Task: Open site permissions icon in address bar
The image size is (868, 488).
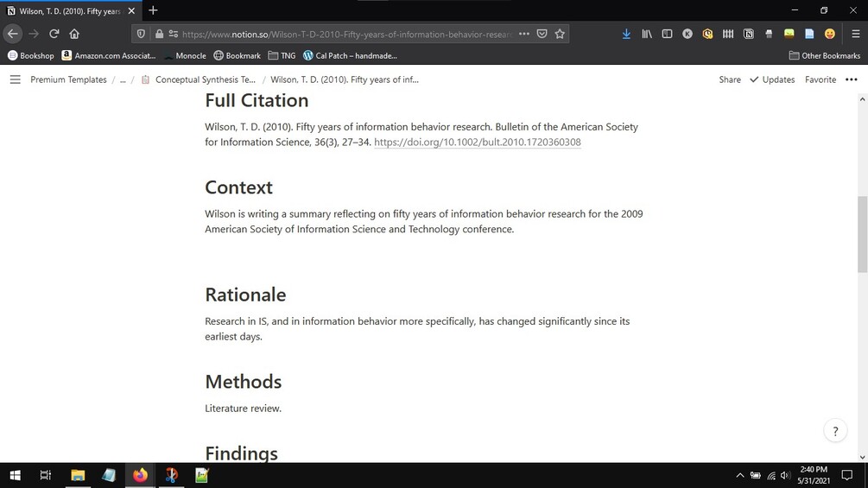Action: tap(174, 34)
